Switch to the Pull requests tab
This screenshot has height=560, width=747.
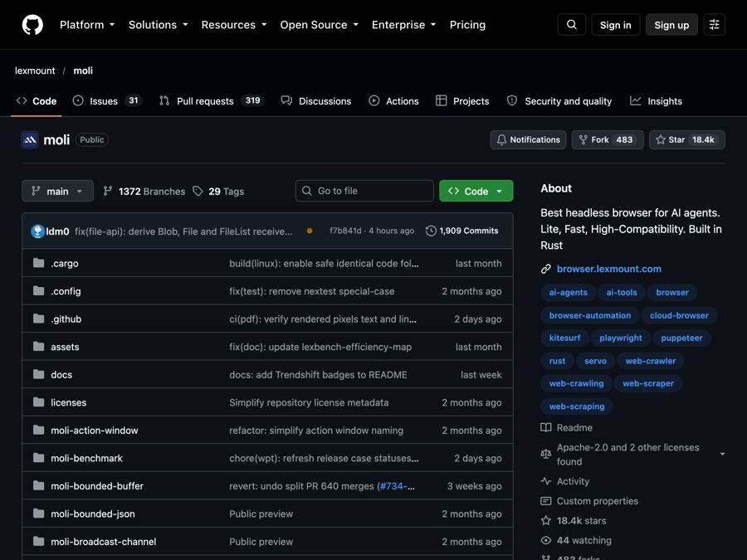click(x=212, y=101)
